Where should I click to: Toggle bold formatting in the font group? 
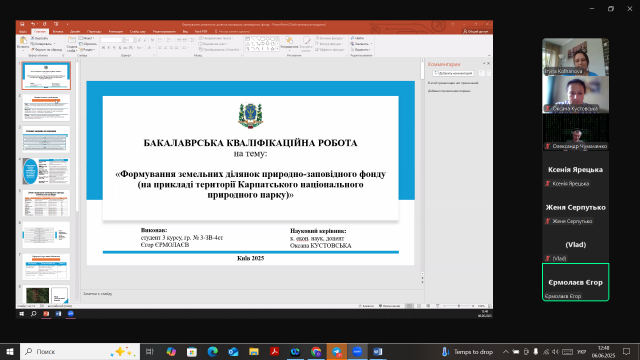point(103,48)
